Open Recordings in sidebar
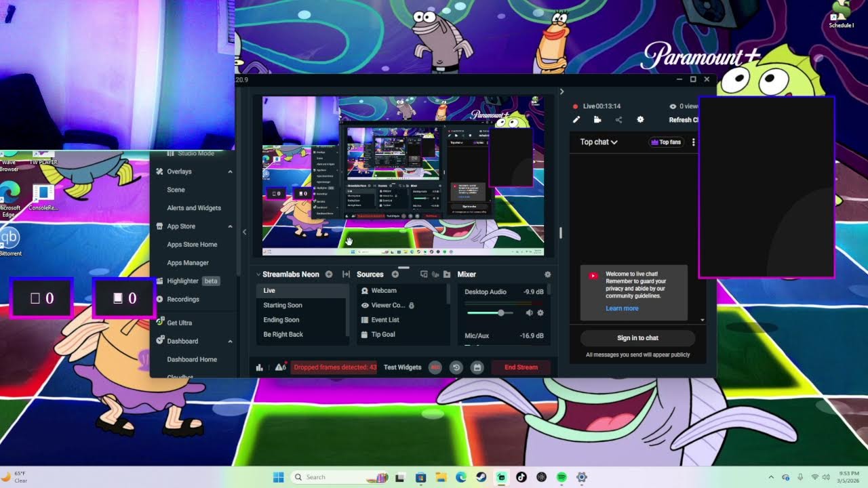The height and width of the screenshot is (488, 868). pos(178,300)
